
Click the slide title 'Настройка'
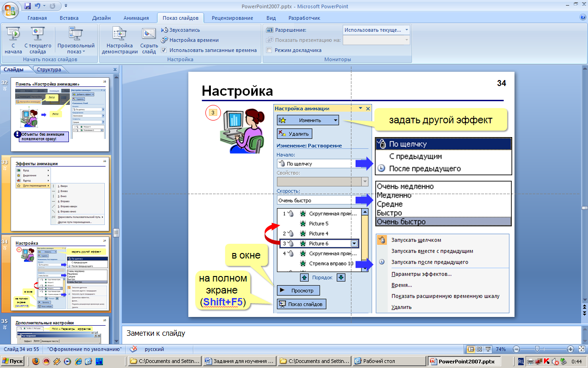tap(237, 91)
